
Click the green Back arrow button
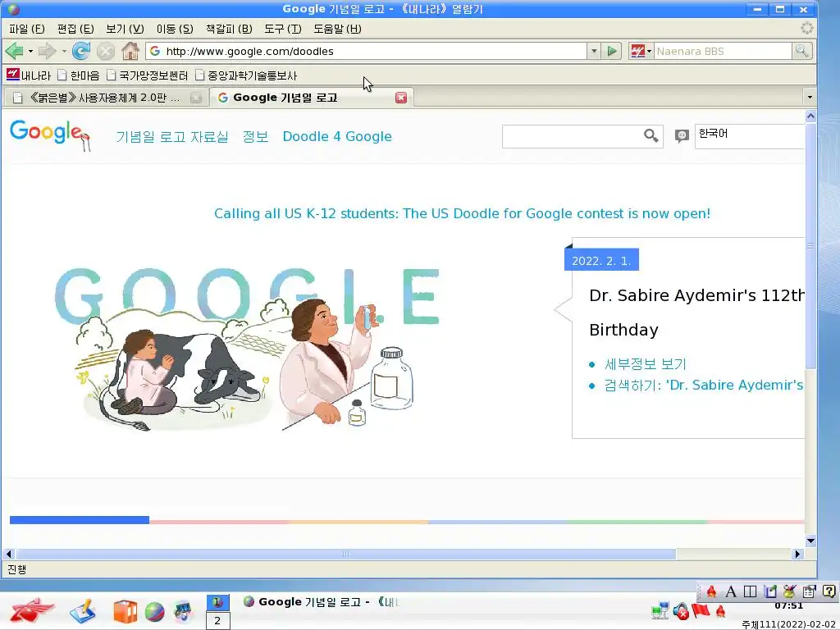tap(15, 52)
